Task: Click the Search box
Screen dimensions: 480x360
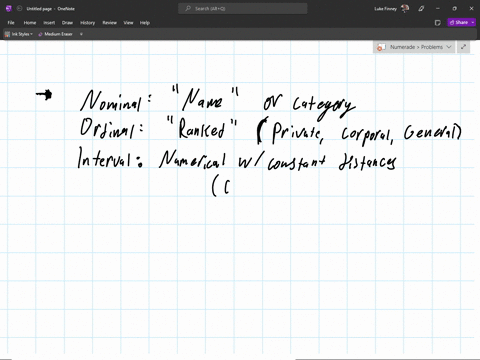Action: coord(243,9)
